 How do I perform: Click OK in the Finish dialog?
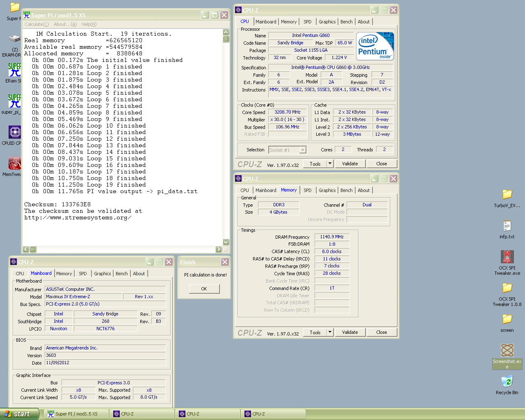[204, 289]
